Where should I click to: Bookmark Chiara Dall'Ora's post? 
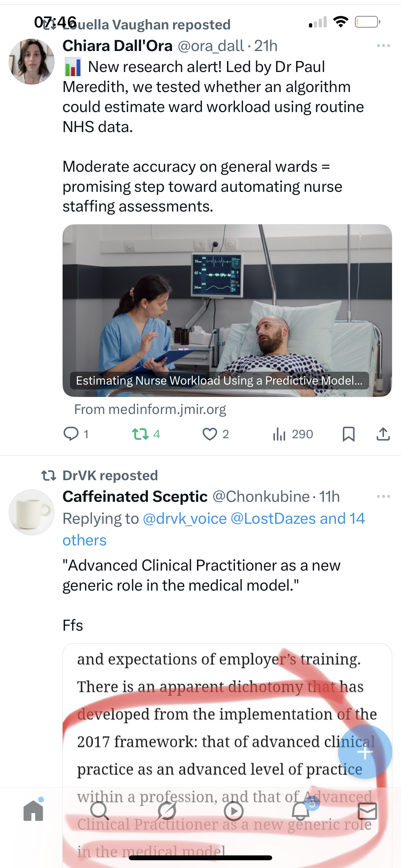348,434
